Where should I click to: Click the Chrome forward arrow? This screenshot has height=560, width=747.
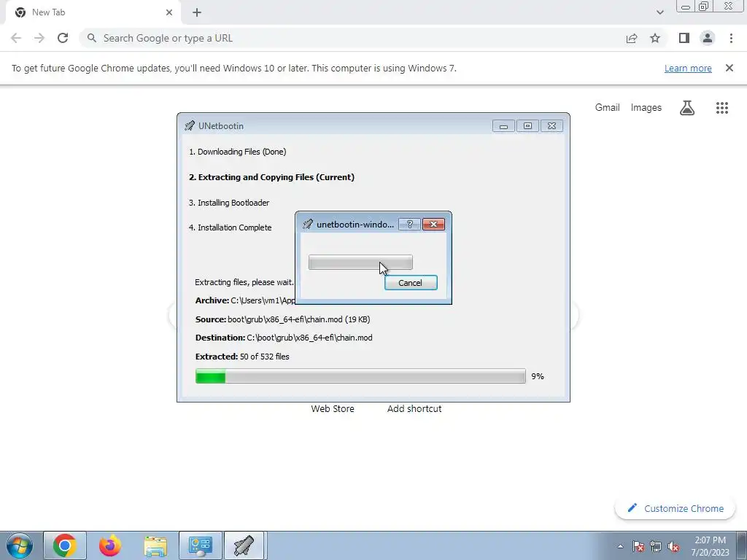point(39,38)
